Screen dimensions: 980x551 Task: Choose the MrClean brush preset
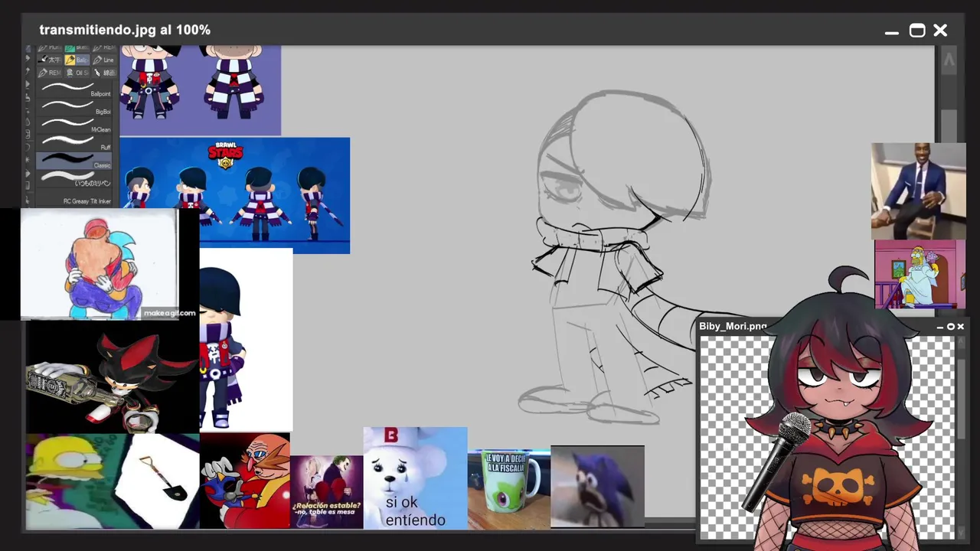point(74,125)
